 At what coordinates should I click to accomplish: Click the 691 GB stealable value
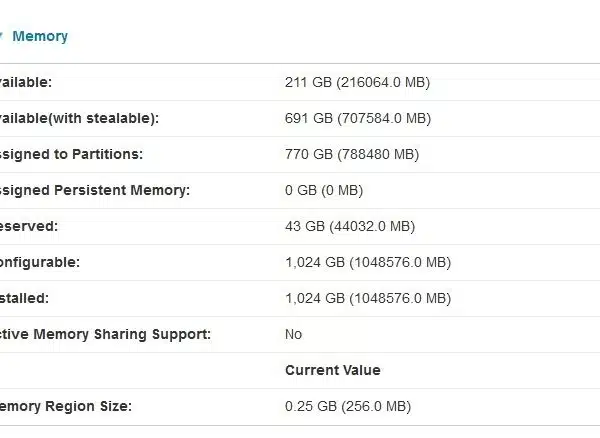[358, 118]
